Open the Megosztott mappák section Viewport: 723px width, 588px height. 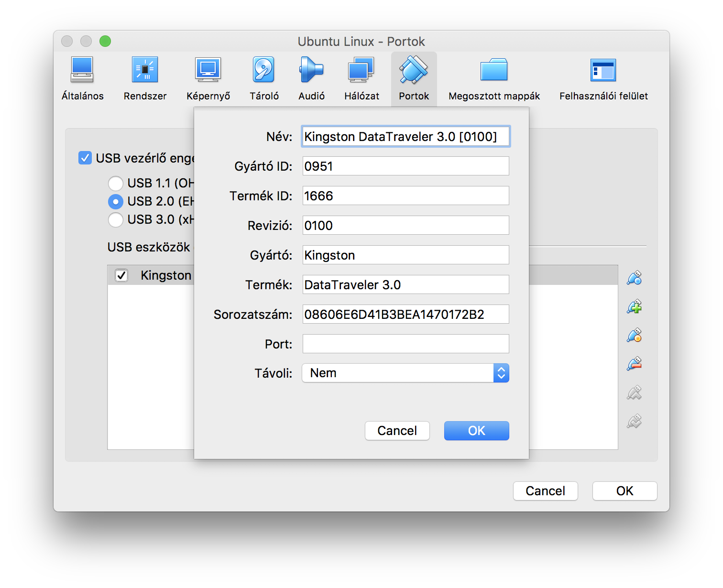(494, 79)
